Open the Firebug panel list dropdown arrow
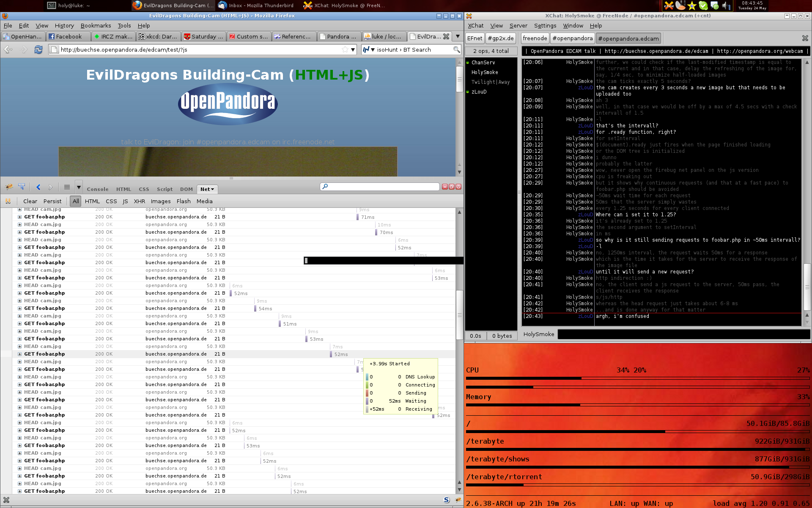The height and width of the screenshot is (508, 812). click(79, 187)
